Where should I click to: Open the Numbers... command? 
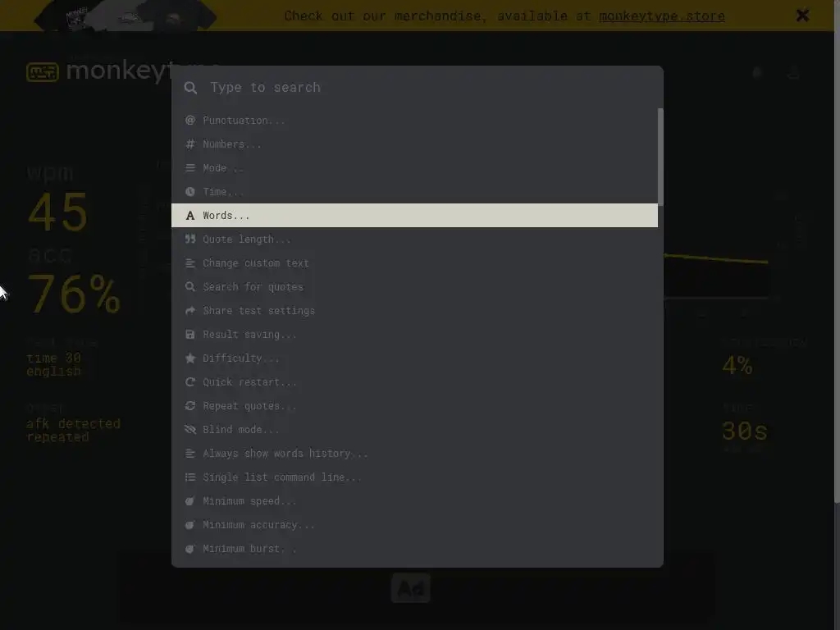pyautogui.click(x=414, y=144)
